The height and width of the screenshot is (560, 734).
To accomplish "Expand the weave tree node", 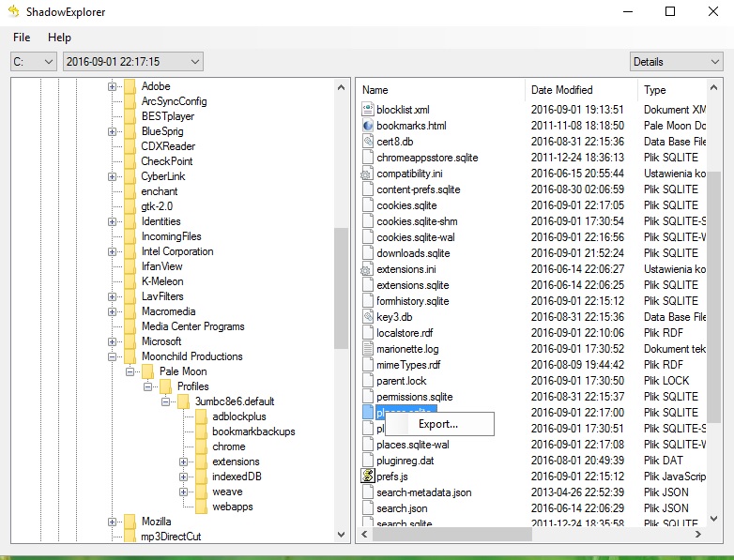I will pos(183,492).
